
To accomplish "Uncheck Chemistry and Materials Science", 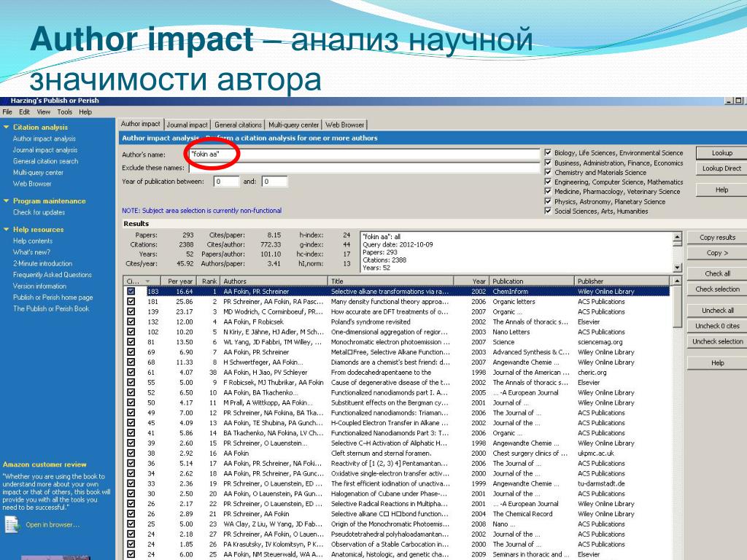I will 548,172.
